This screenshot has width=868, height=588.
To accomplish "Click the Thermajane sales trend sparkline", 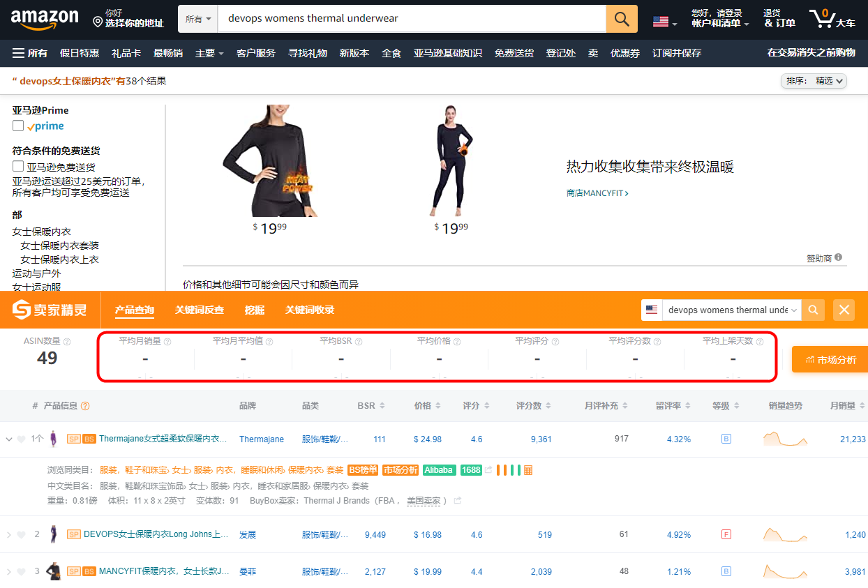I will tap(785, 439).
